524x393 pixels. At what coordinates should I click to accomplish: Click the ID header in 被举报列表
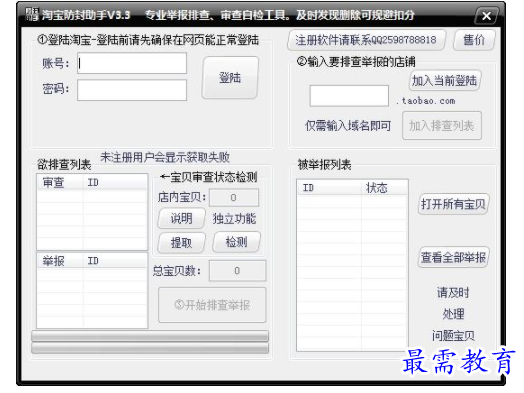(329, 188)
